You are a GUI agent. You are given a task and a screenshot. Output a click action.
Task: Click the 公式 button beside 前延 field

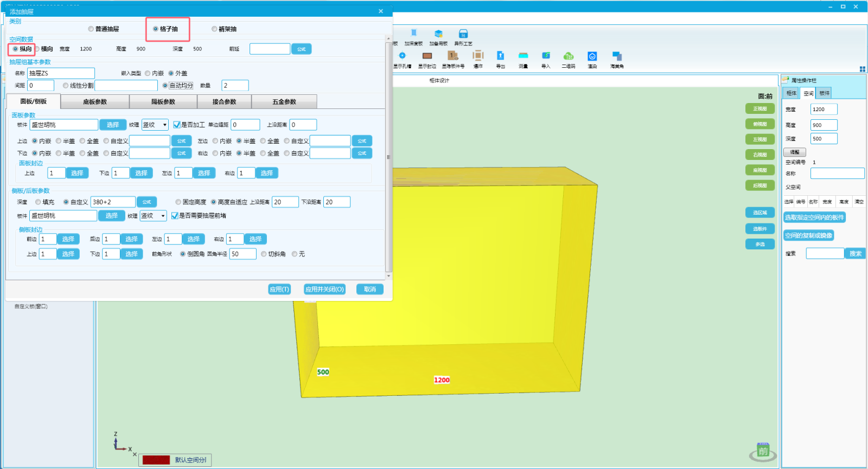(301, 49)
